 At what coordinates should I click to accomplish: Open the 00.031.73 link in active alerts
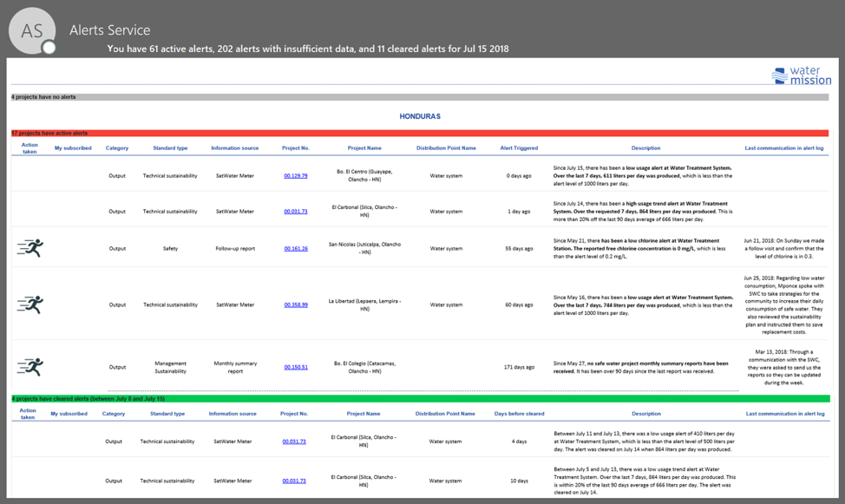click(x=296, y=211)
